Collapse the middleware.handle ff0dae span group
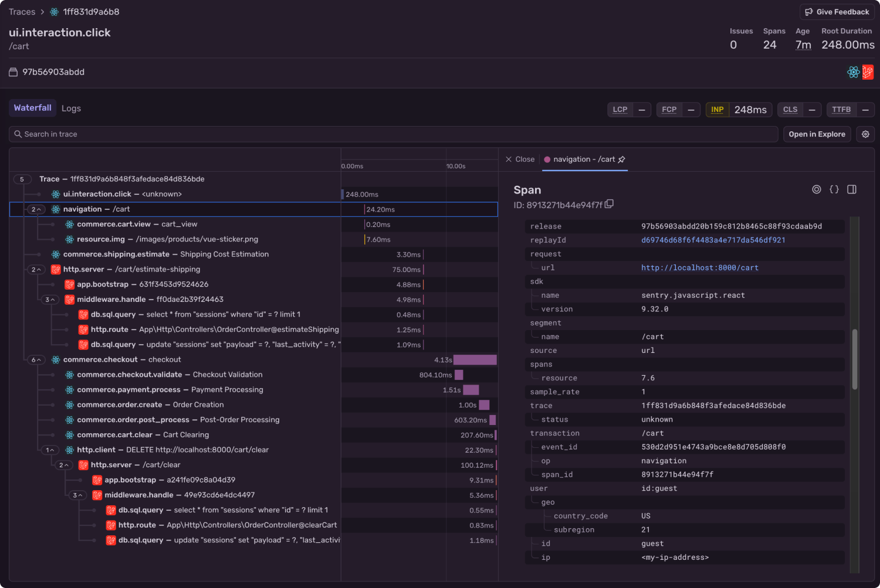 (x=50, y=300)
